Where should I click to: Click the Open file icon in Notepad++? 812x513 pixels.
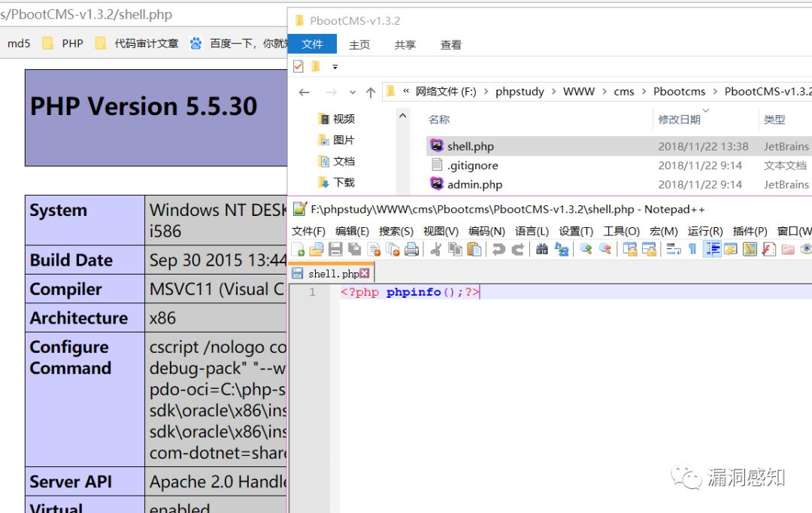click(x=317, y=250)
